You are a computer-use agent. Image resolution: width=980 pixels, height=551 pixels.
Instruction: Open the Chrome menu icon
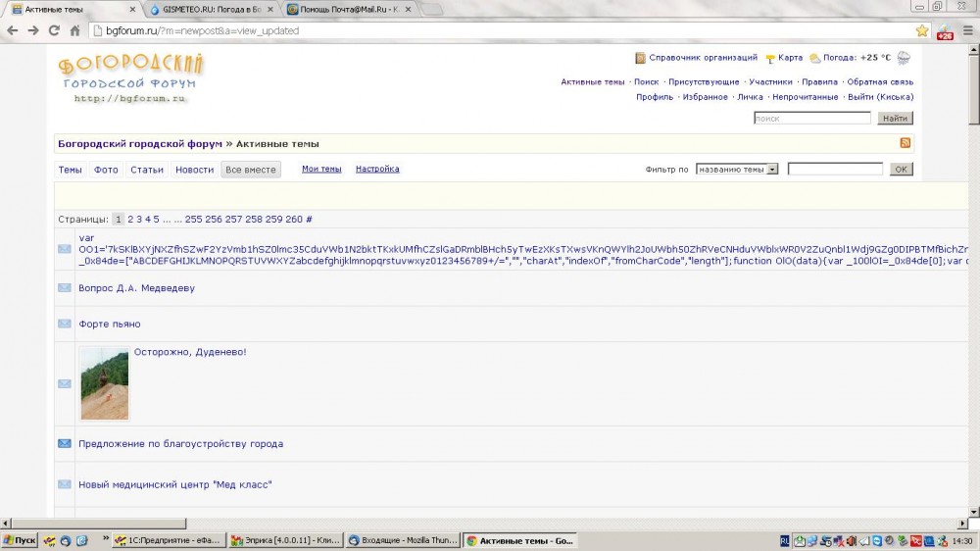966,30
